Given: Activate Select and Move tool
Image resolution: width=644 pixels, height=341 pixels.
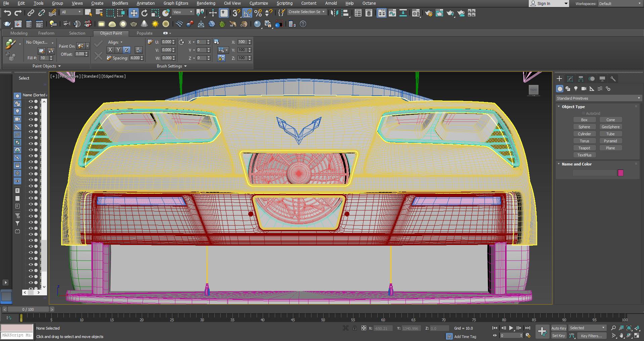Looking at the screenshot, I should click(x=134, y=13).
